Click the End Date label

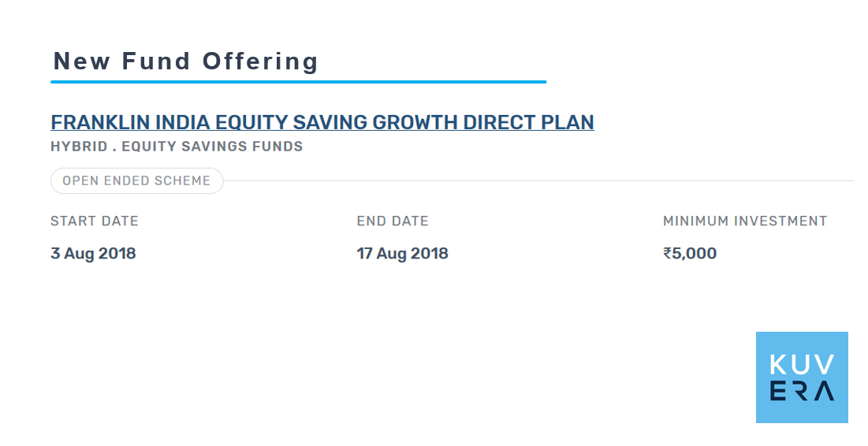click(393, 221)
